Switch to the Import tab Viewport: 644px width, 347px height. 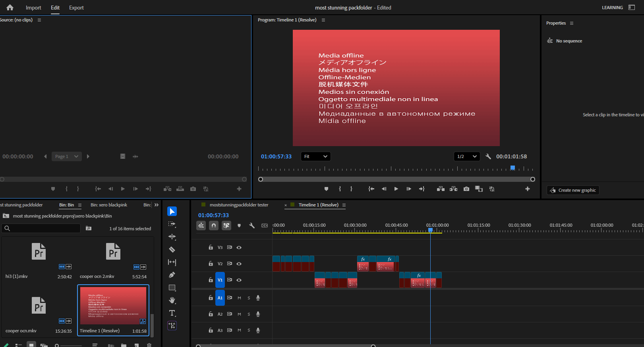click(33, 8)
